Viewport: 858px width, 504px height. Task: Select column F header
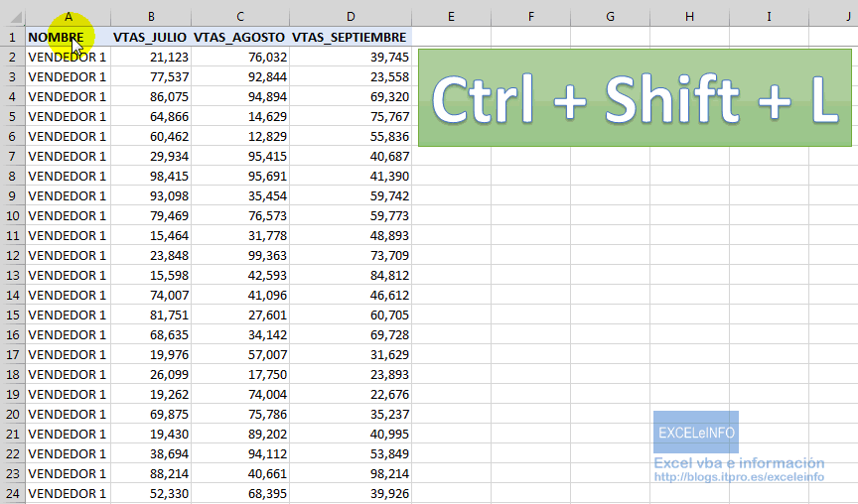(x=530, y=17)
